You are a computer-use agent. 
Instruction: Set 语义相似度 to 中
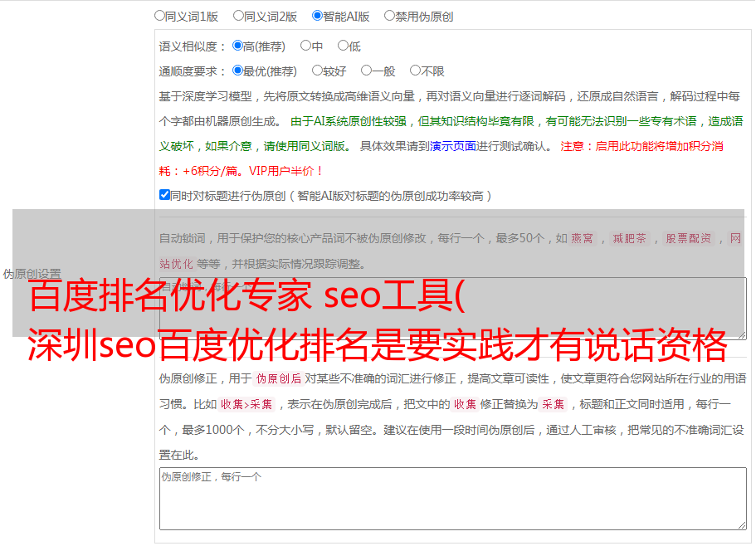point(305,46)
